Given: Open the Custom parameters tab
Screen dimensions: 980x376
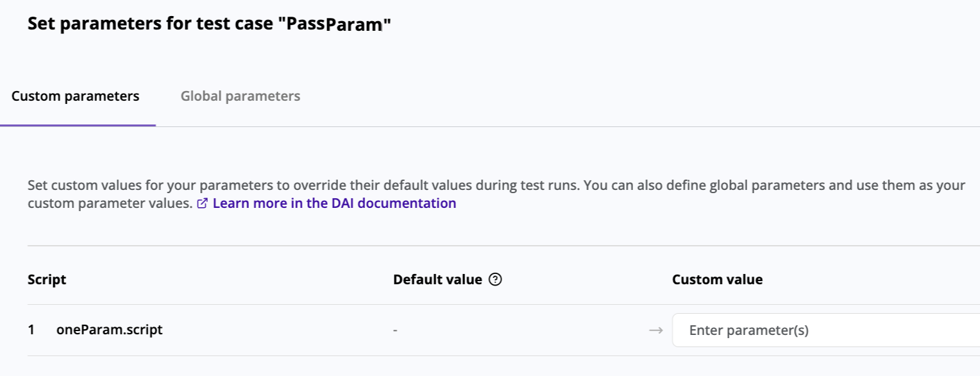Looking at the screenshot, I should (75, 96).
